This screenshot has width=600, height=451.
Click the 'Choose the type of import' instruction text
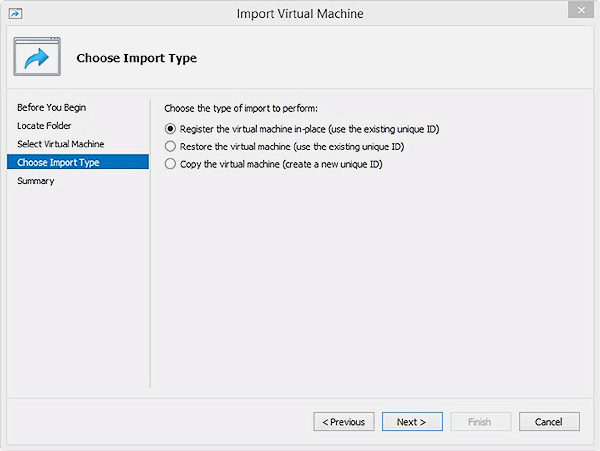(246, 108)
